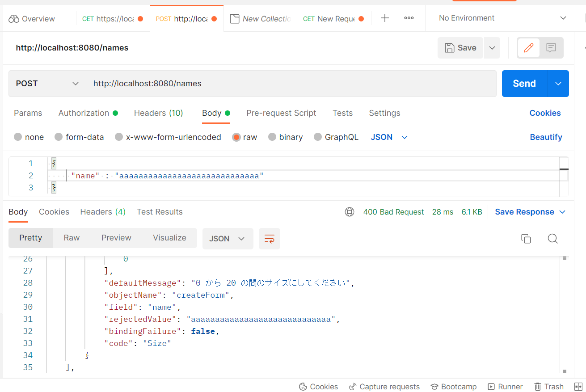The width and height of the screenshot is (586, 392).
Task: Click the request URL input field
Action: pyautogui.click(x=291, y=83)
